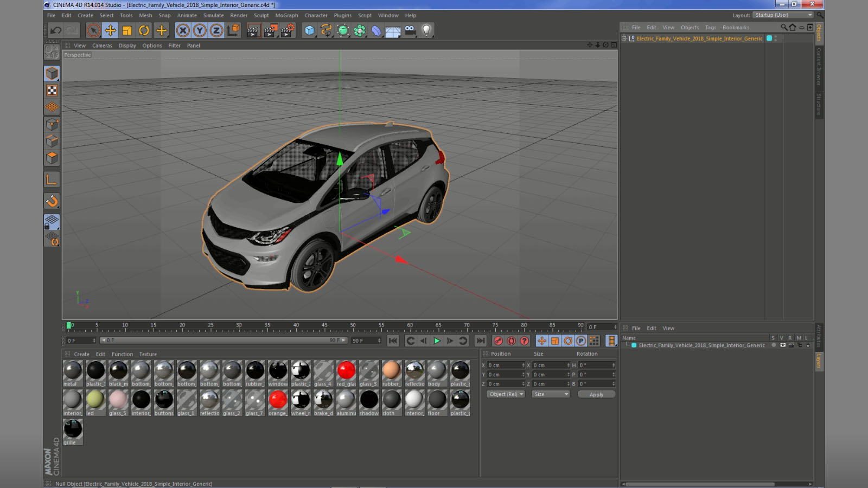Open viewport Cameras menu
The height and width of the screenshot is (488, 868).
coord(102,46)
